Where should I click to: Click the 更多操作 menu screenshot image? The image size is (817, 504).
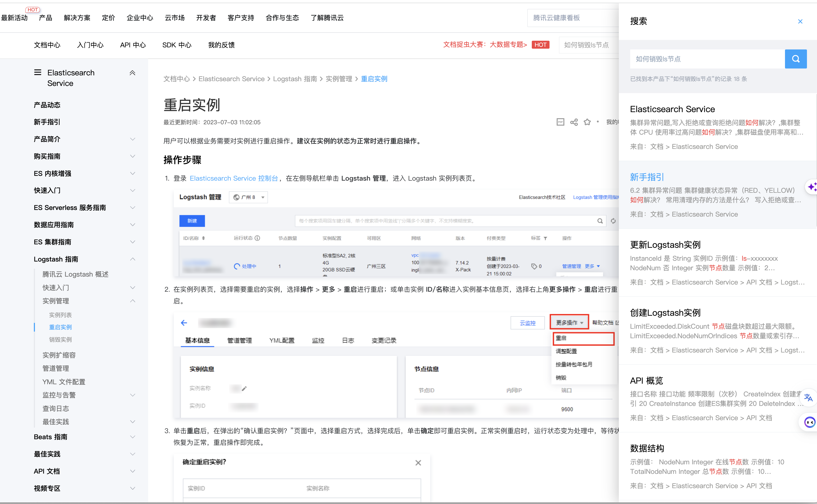[x=396, y=365]
